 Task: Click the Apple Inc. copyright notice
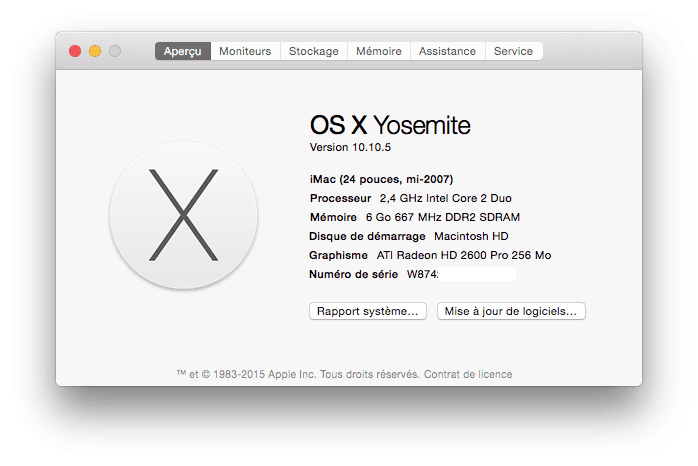(298, 374)
